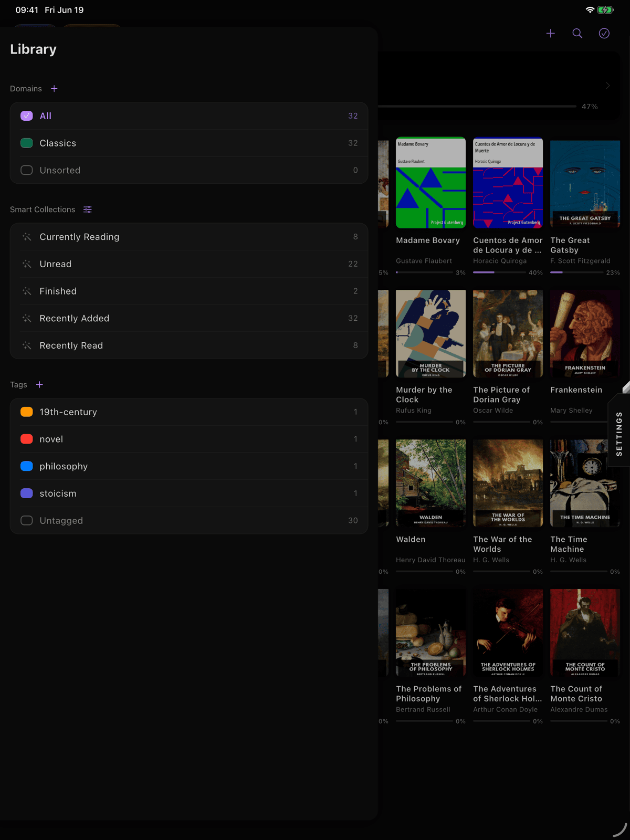Open search with magnifier icon
The image size is (630, 840).
[x=577, y=34]
